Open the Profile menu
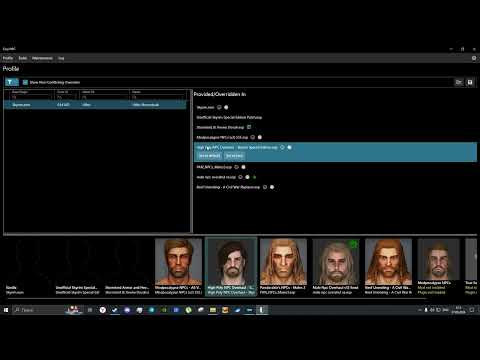This screenshot has height=360, width=480. pos(8,58)
